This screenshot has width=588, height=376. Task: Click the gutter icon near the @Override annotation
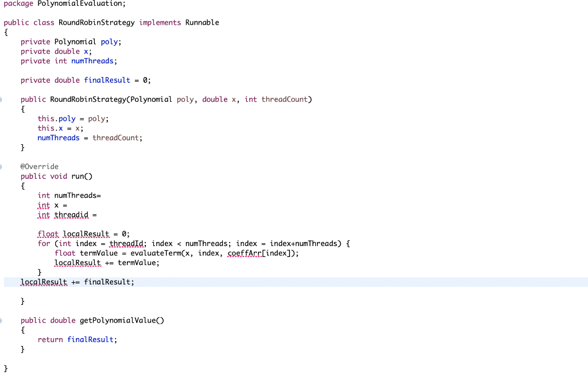tap(2, 166)
